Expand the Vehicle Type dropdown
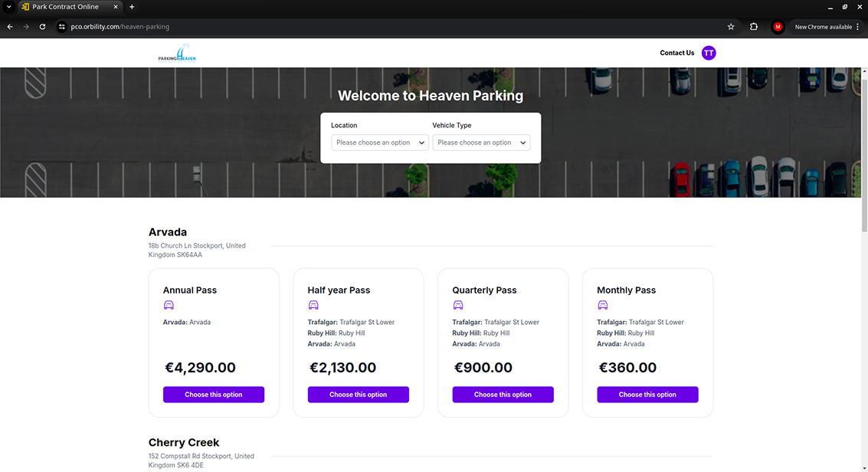The width and height of the screenshot is (868, 472). point(481,143)
